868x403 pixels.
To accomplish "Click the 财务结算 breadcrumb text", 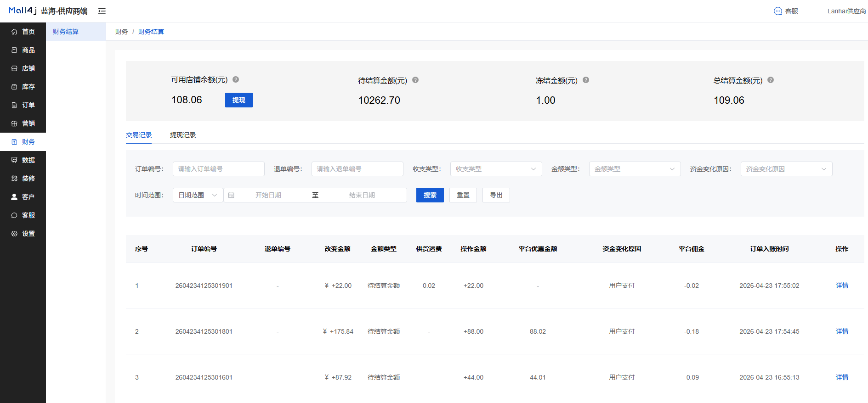I will 151,32.
